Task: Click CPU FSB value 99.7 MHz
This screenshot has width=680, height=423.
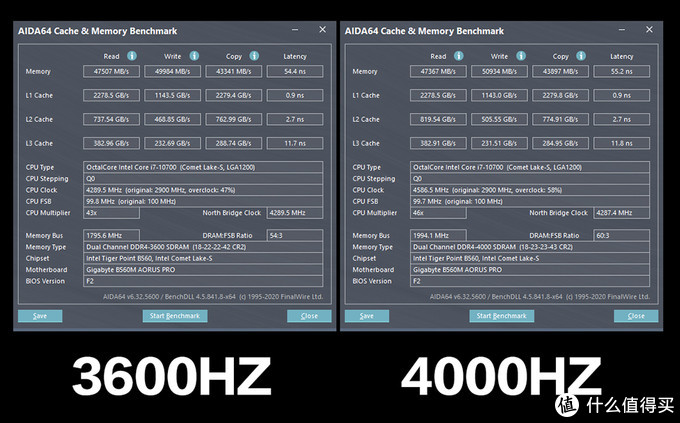Action: 530,201
